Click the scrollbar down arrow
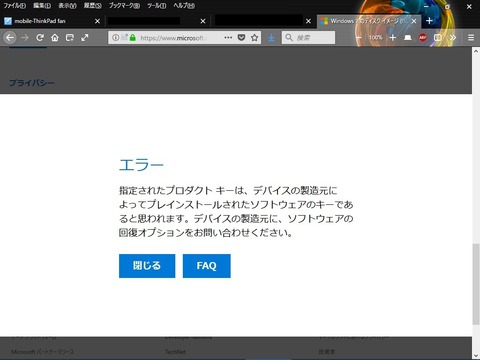Screen dimensions: 480x360 pyautogui.click(x=476, y=355)
